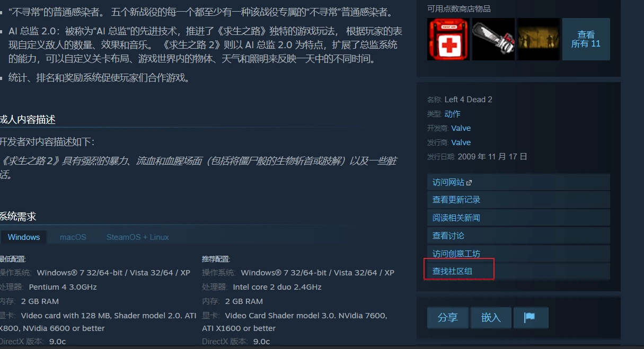Click the chainsaw points shop item
Viewport: 644px width, 349px height.
pyautogui.click(x=493, y=39)
